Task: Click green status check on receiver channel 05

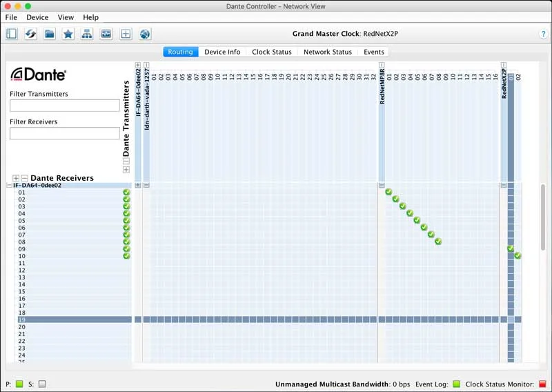Action: point(127,220)
